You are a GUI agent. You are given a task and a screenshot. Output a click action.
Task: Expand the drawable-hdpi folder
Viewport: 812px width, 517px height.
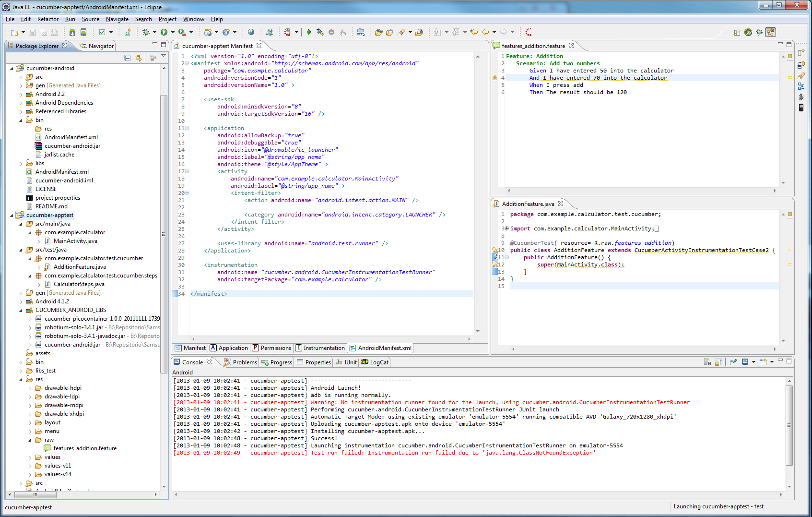click(30, 388)
